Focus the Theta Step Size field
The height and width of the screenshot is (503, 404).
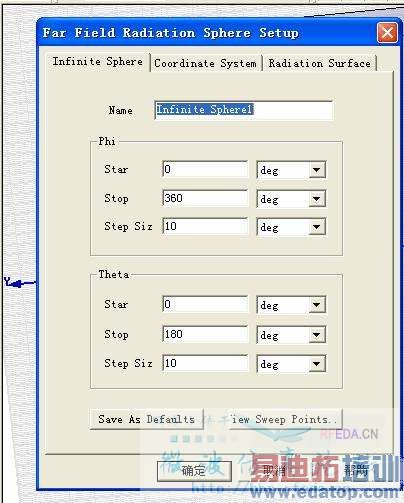coord(205,363)
